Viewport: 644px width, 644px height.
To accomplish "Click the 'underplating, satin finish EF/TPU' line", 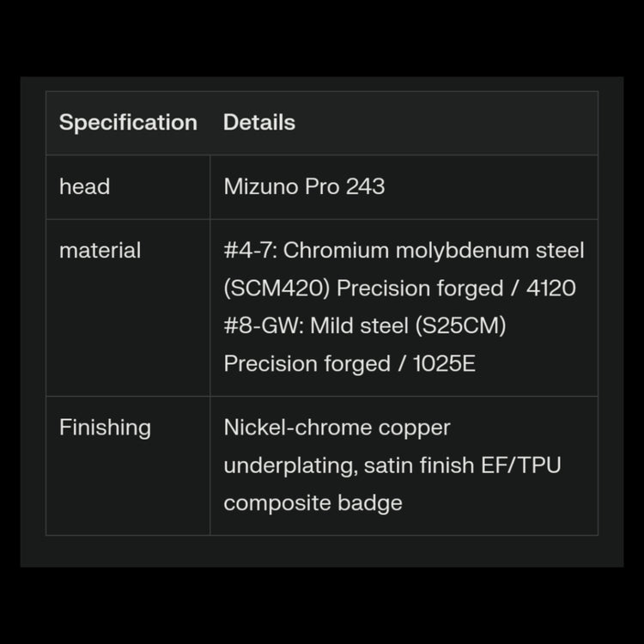I will click(392, 465).
